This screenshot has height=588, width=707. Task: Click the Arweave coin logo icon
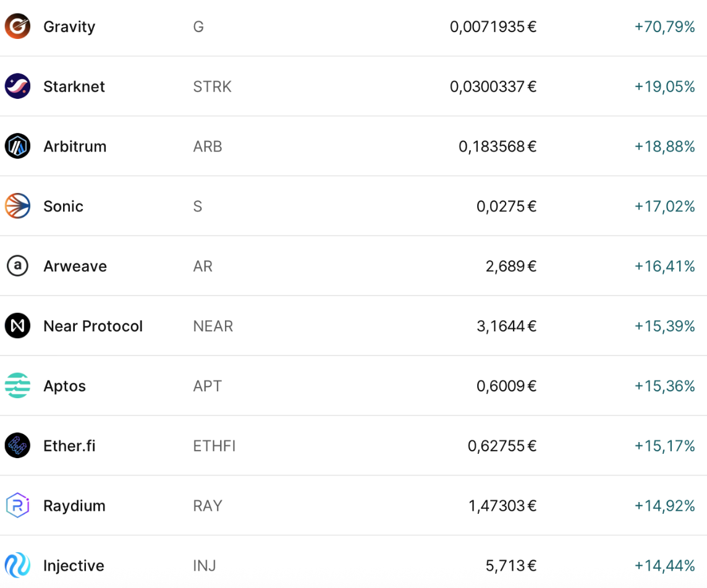tap(17, 266)
